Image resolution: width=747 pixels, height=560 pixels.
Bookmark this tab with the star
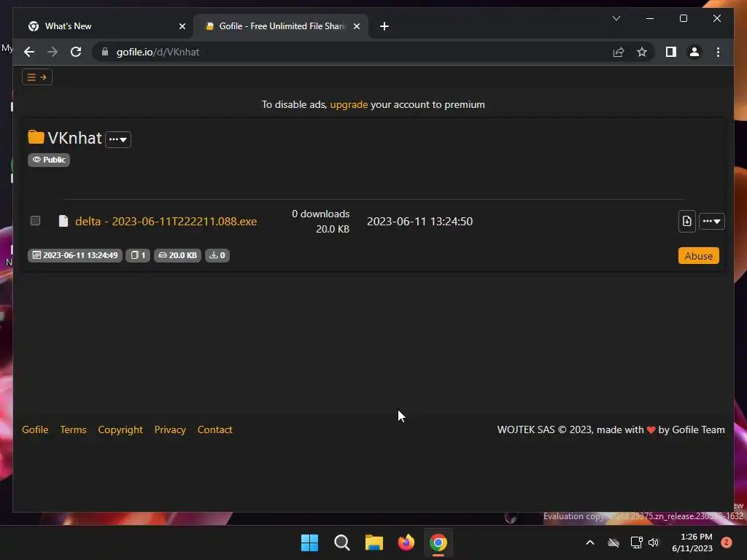(x=642, y=52)
